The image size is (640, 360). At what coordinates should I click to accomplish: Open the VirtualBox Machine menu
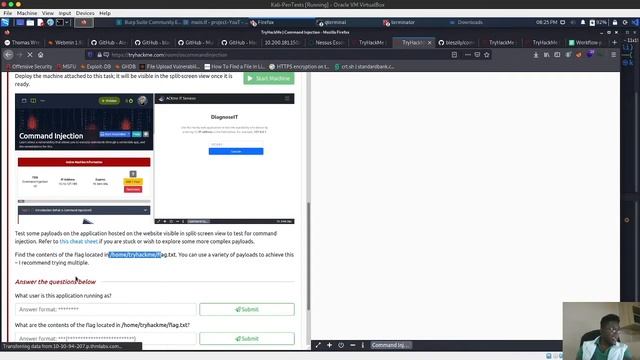point(27,13)
